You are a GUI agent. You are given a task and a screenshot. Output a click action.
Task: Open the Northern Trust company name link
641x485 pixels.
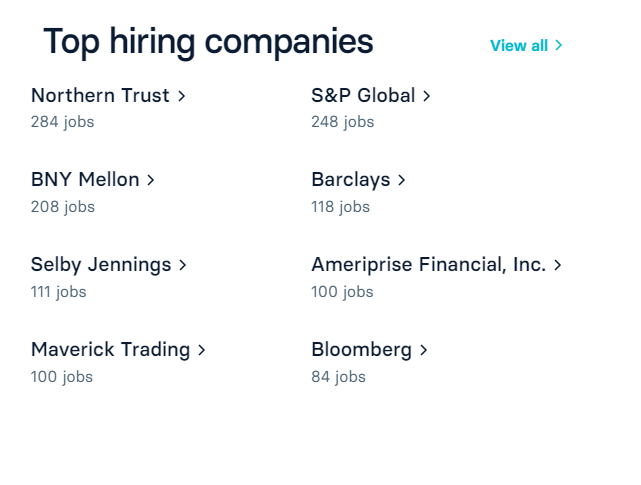click(x=101, y=95)
